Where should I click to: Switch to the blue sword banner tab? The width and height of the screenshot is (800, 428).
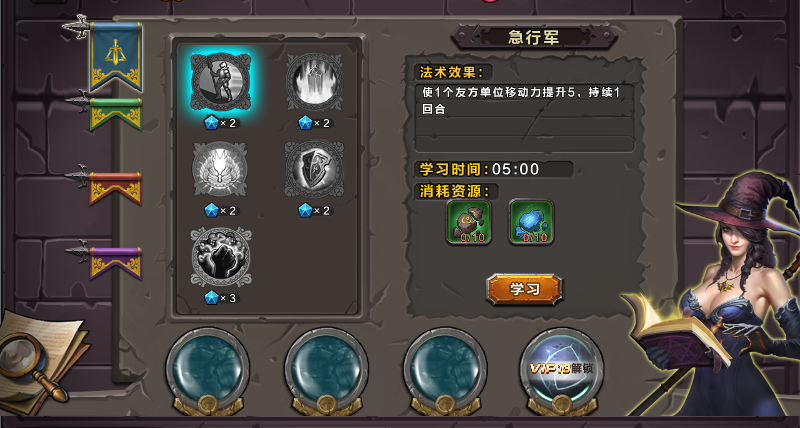[x=115, y=57]
